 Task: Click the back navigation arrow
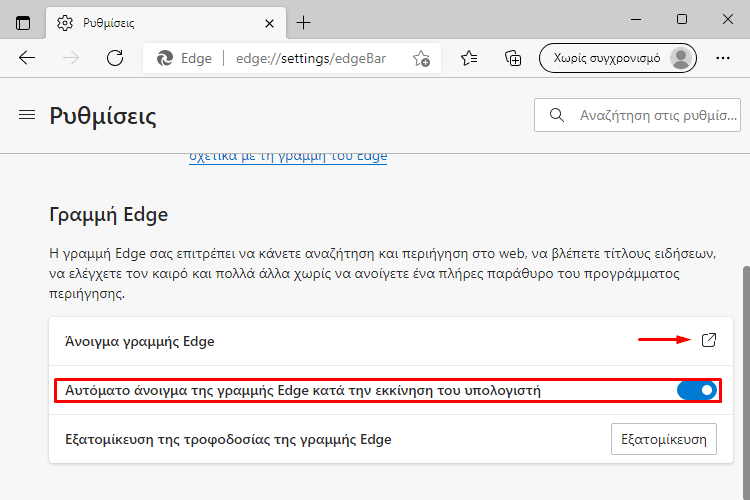(27, 58)
